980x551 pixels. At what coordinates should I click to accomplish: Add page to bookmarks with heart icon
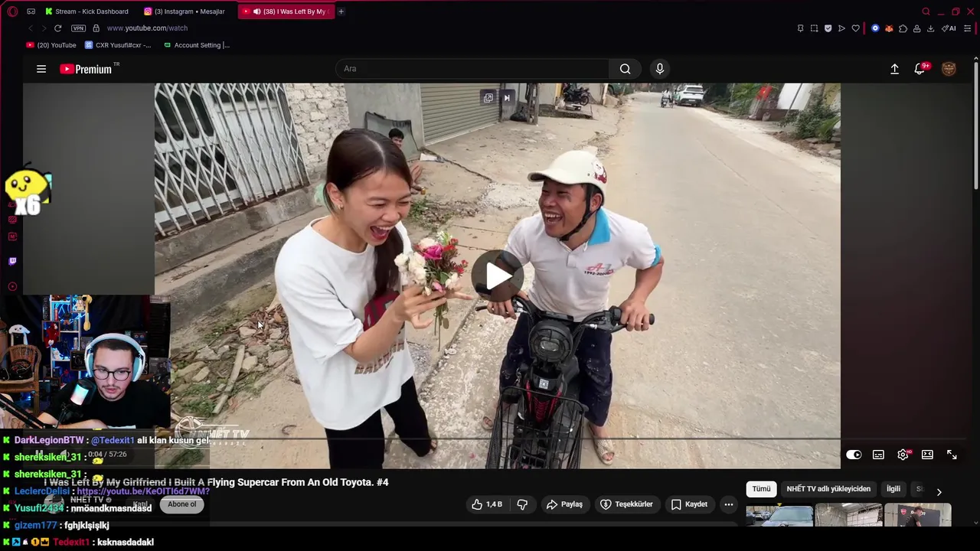[x=855, y=28]
